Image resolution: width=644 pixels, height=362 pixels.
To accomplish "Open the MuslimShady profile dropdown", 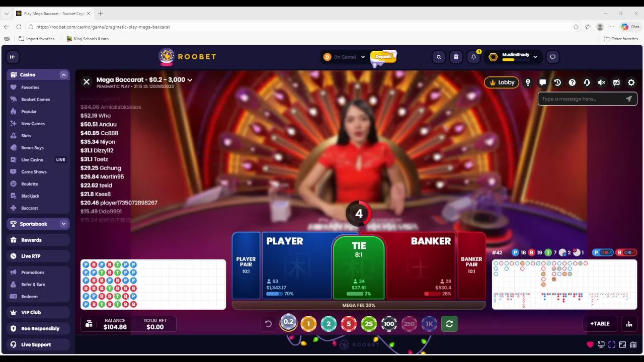I will (513, 57).
